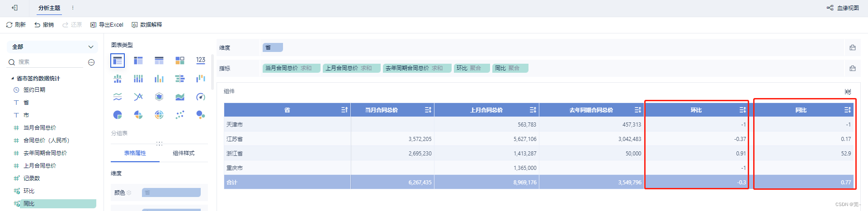This screenshot has height=211, width=868.
Task: Select the waterfall chart icon
Action: (x=201, y=79)
